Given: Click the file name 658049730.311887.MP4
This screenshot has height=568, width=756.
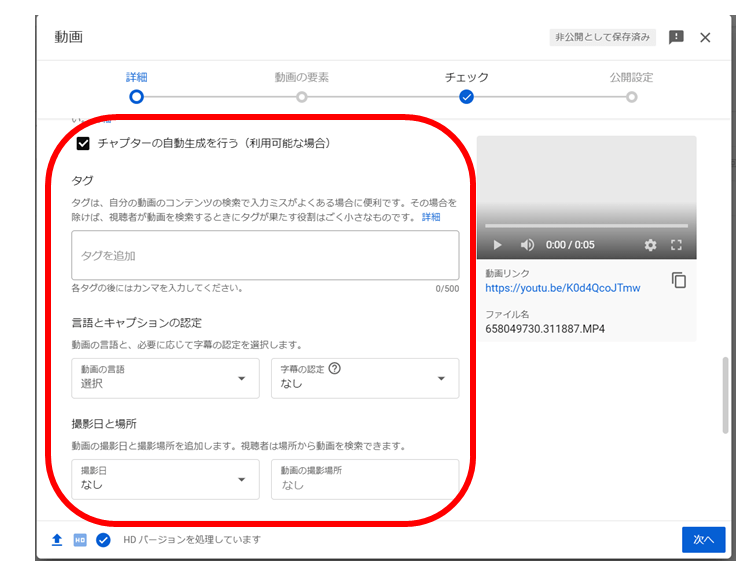Looking at the screenshot, I should 545,329.
